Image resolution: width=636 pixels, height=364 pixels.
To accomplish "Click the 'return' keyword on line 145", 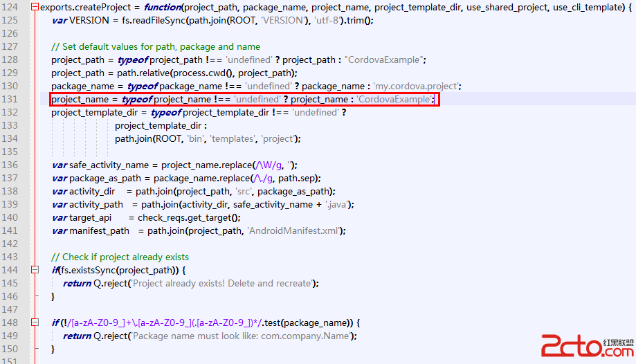I will (x=77, y=283).
